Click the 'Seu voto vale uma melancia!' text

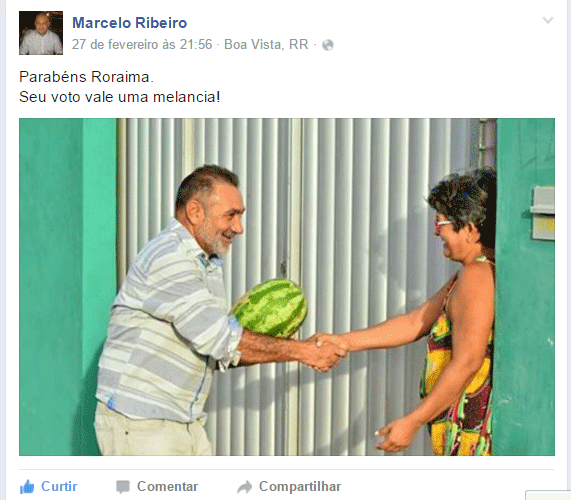tap(119, 97)
